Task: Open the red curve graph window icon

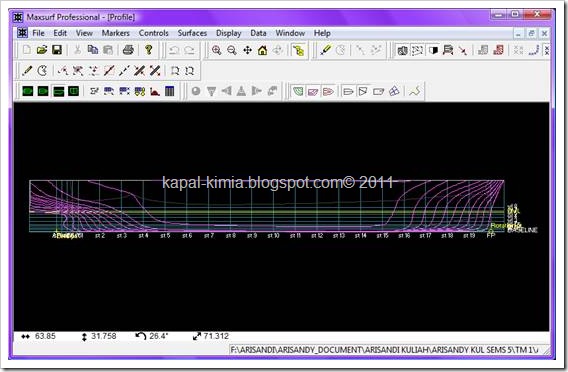Action: pyautogui.click(x=155, y=91)
